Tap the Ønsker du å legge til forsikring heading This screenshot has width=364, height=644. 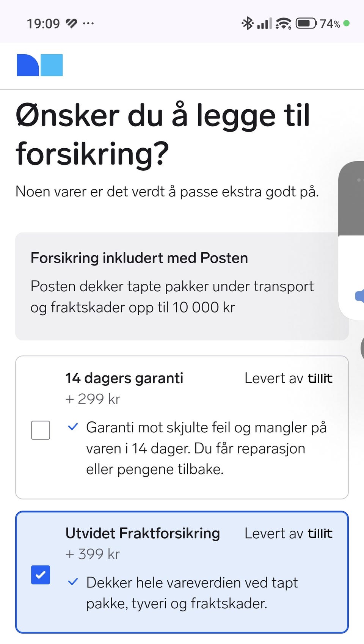[163, 134]
